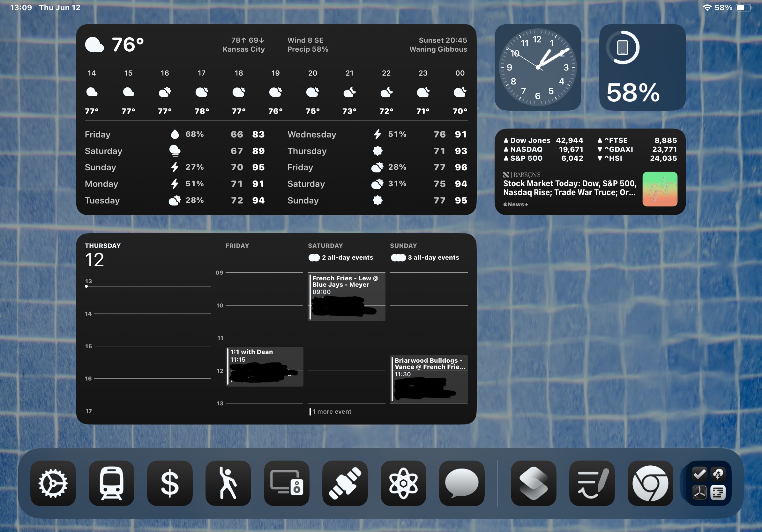
Task: Open the Barron's stock market news headline
Action: point(570,188)
